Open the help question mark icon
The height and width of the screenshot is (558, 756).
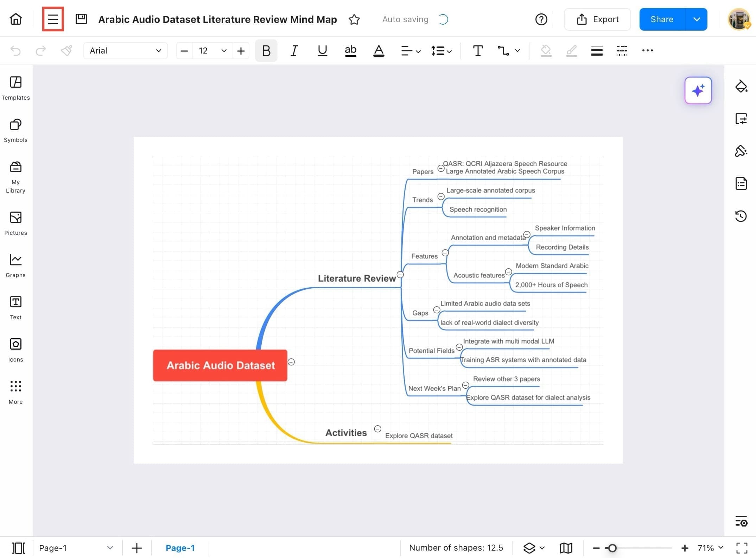click(541, 19)
